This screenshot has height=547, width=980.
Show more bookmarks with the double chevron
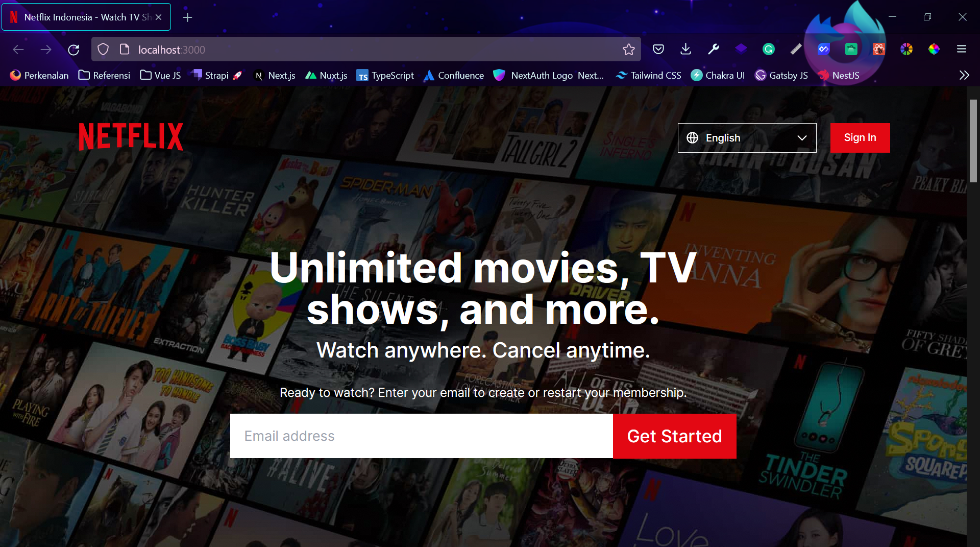click(964, 75)
